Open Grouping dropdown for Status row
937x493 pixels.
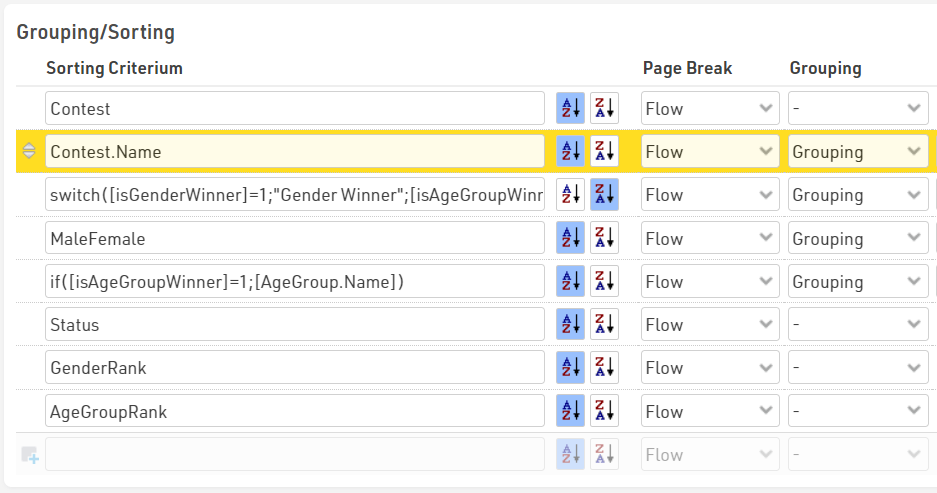pyautogui.click(x=857, y=325)
